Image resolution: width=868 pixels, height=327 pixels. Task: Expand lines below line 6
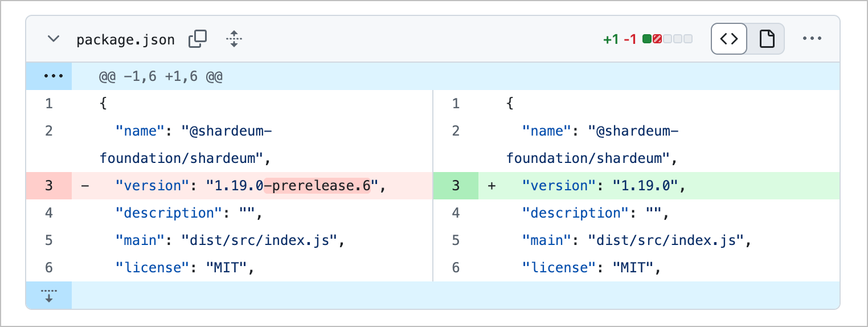pos(49,295)
